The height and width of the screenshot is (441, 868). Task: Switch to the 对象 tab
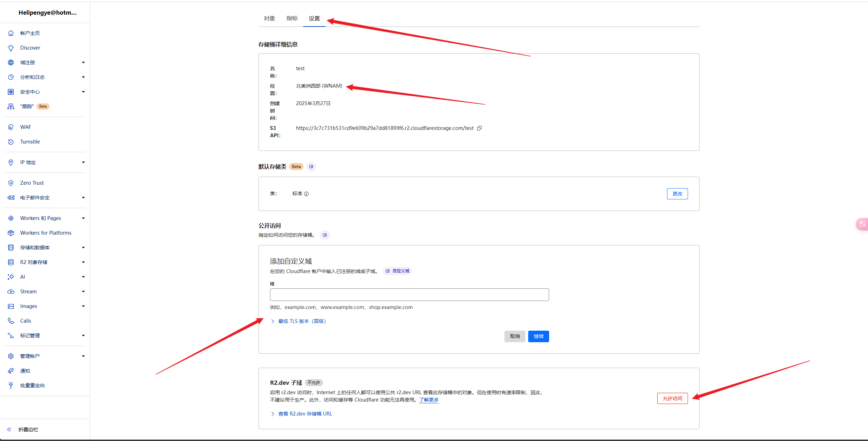[269, 19]
